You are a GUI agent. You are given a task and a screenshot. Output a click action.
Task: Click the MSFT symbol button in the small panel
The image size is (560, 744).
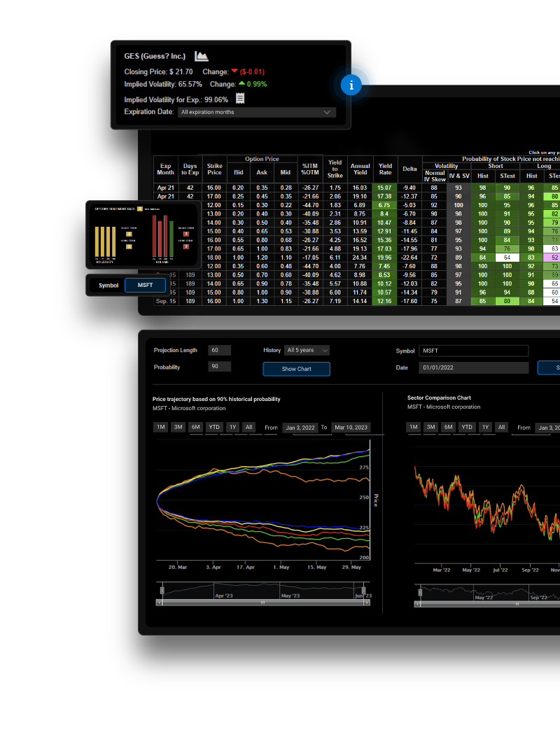(145, 285)
